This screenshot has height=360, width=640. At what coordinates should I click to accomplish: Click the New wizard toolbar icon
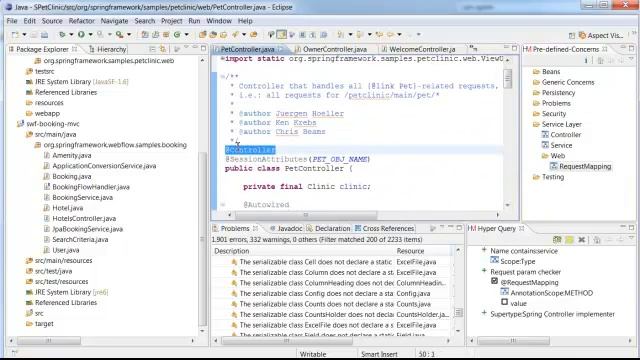(x=15, y=35)
